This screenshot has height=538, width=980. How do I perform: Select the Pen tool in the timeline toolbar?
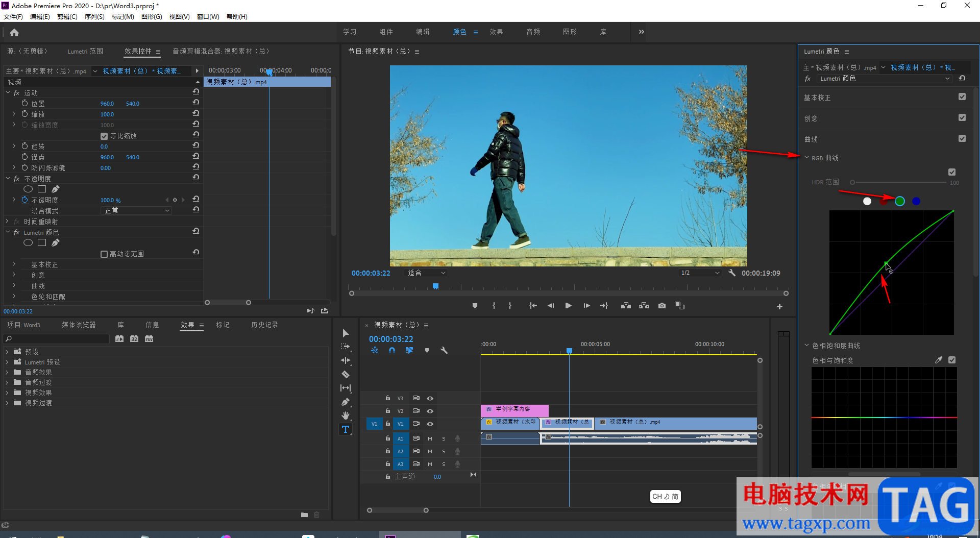pos(346,402)
